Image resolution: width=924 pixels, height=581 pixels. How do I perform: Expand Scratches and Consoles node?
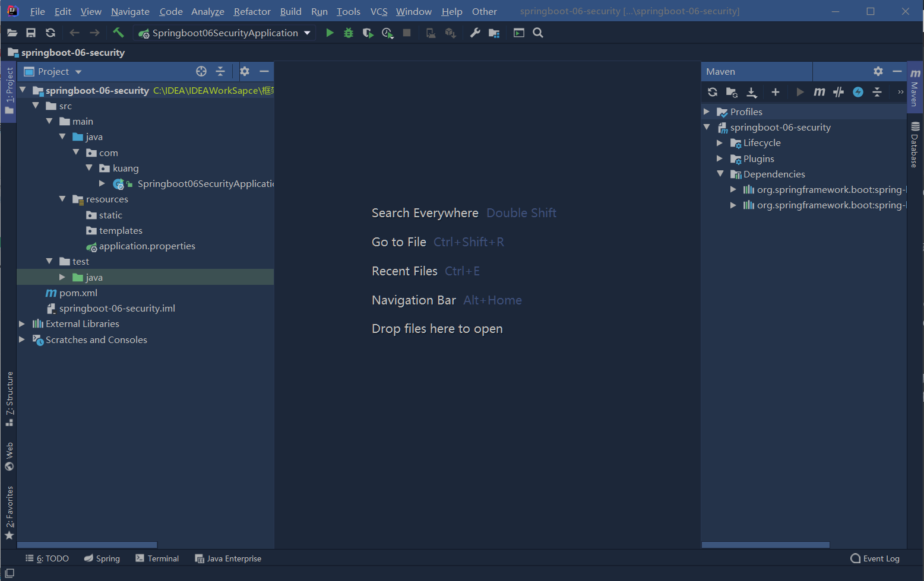click(x=22, y=339)
